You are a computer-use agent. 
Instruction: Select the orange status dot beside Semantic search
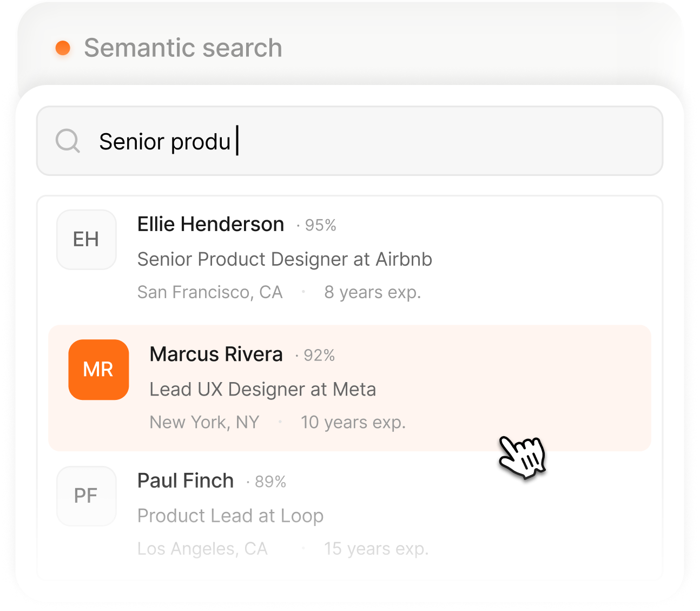(x=63, y=48)
